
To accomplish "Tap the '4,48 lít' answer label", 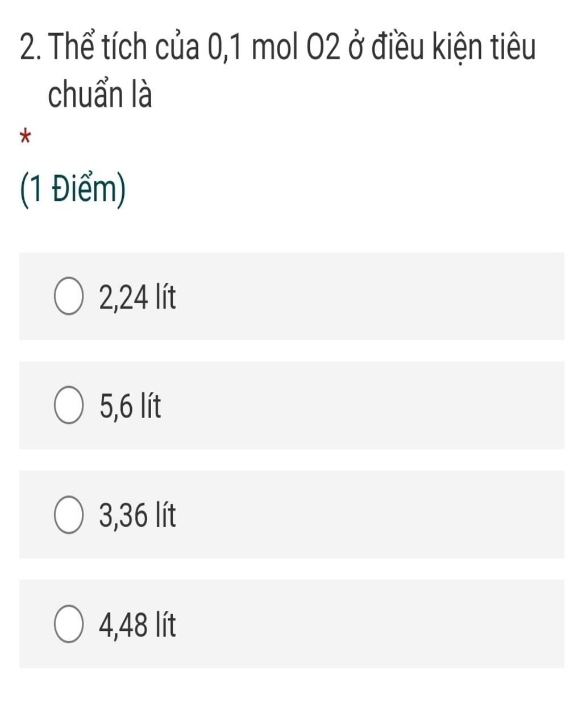I will (x=137, y=624).
